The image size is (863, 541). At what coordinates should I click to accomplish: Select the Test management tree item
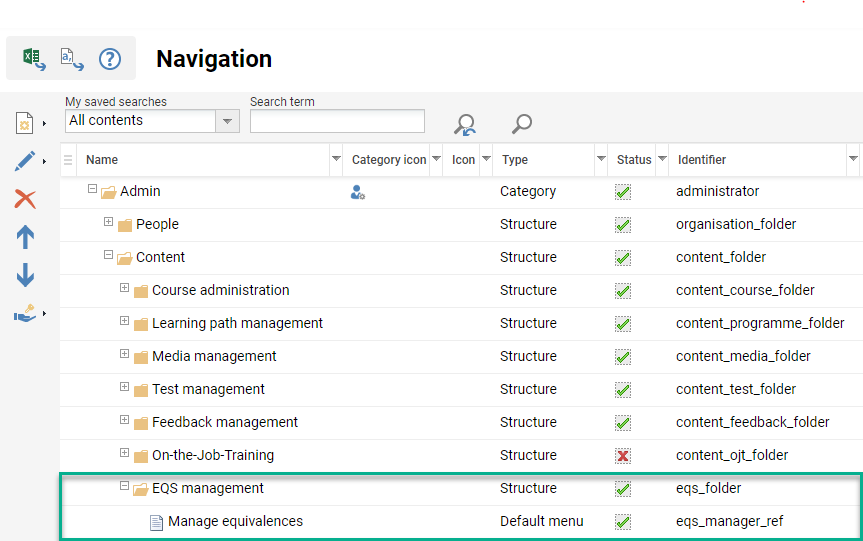pos(208,389)
